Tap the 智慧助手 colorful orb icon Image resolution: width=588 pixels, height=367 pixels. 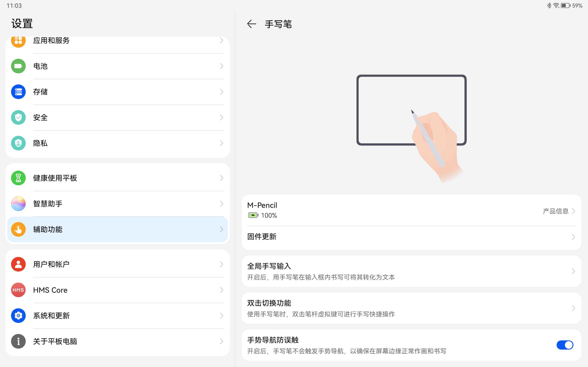pyautogui.click(x=18, y=204)
